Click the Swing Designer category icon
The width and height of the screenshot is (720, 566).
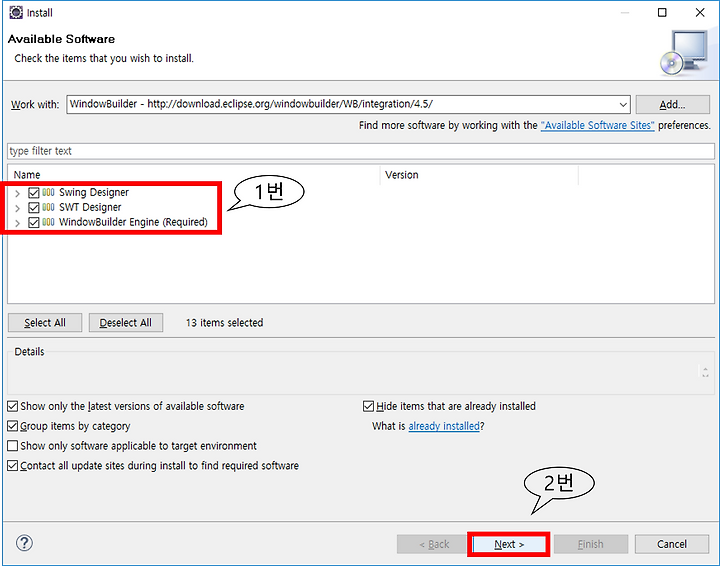coord(48,192)
